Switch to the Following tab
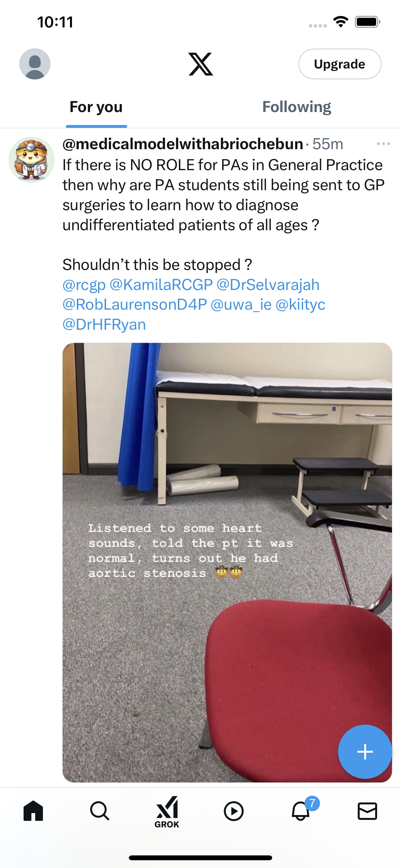This screenshot has height=868, width=401. [x=296, y=107]
